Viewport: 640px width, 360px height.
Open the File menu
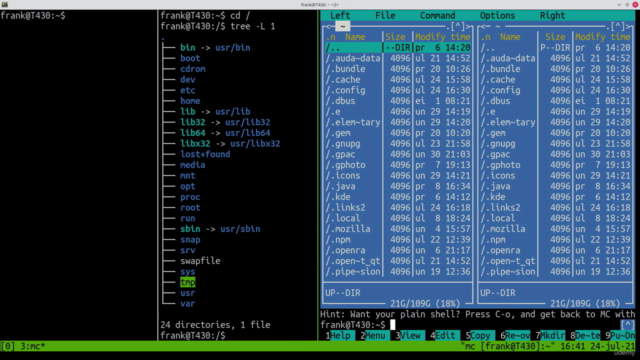tap(385, 16)
